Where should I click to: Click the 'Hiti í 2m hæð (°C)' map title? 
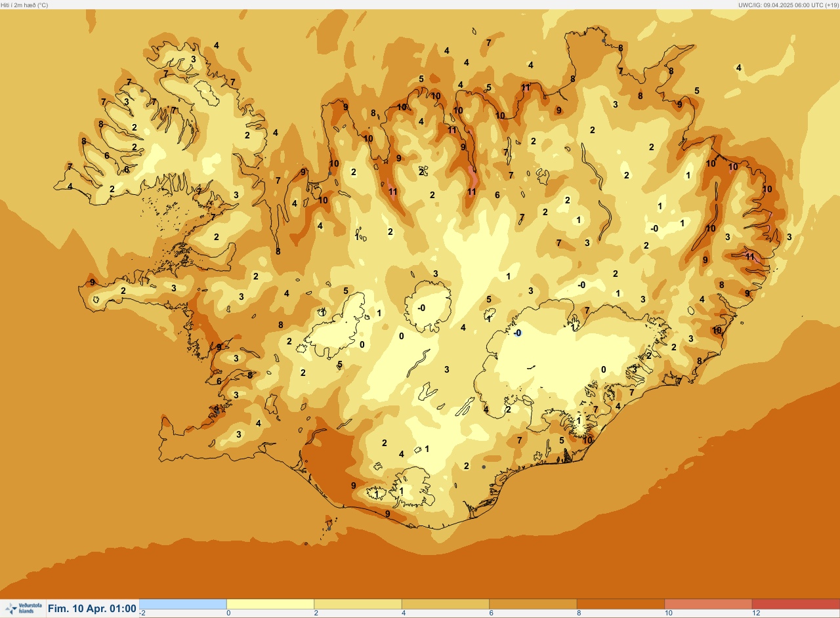(x=24, y=5)
